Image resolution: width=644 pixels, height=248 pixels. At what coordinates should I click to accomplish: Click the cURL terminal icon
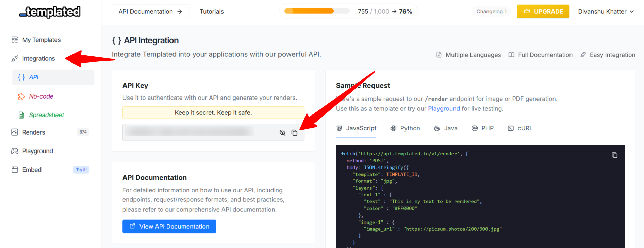point(511,128)
